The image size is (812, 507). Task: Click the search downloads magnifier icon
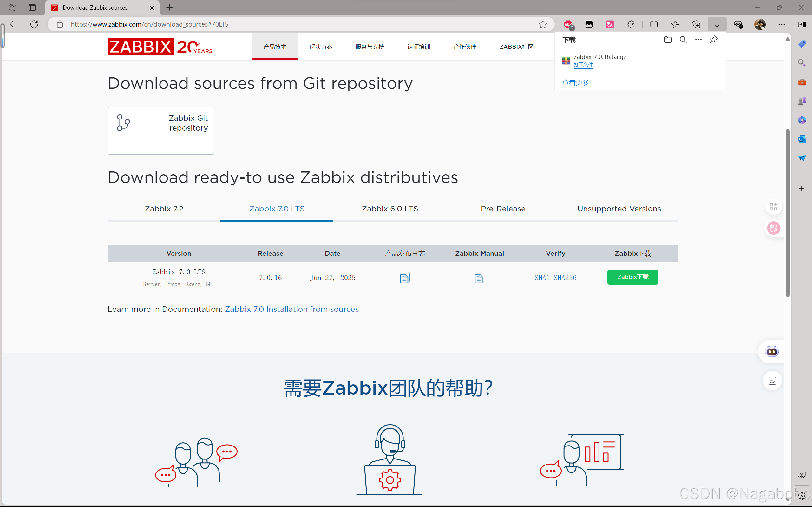(x=683, y=40)
